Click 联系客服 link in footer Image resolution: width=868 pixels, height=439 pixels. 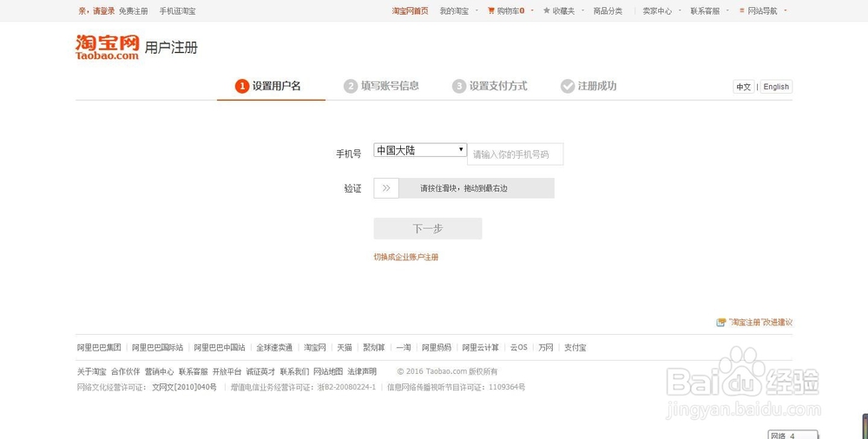pyautogui.click(x=194, y=371)
